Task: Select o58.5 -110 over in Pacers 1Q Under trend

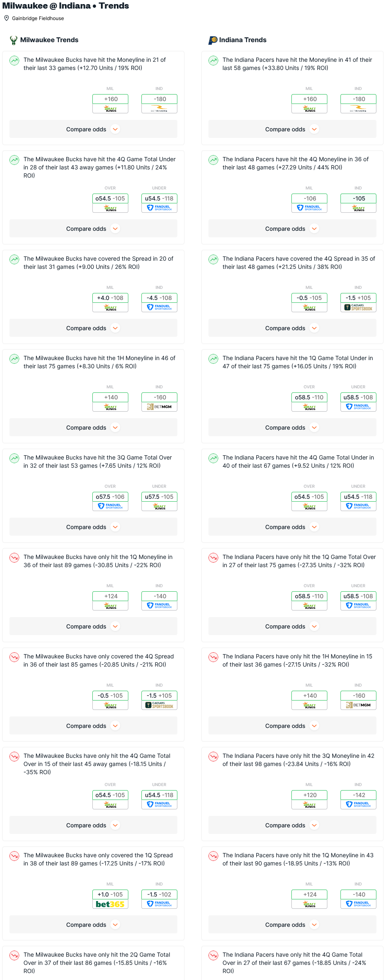Action: click(x=309, y=397)
